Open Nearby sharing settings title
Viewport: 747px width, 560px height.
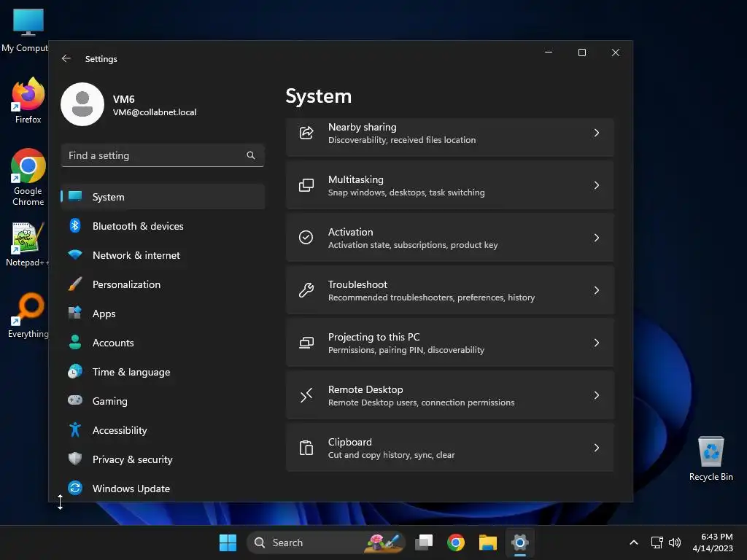pos(362,127)
